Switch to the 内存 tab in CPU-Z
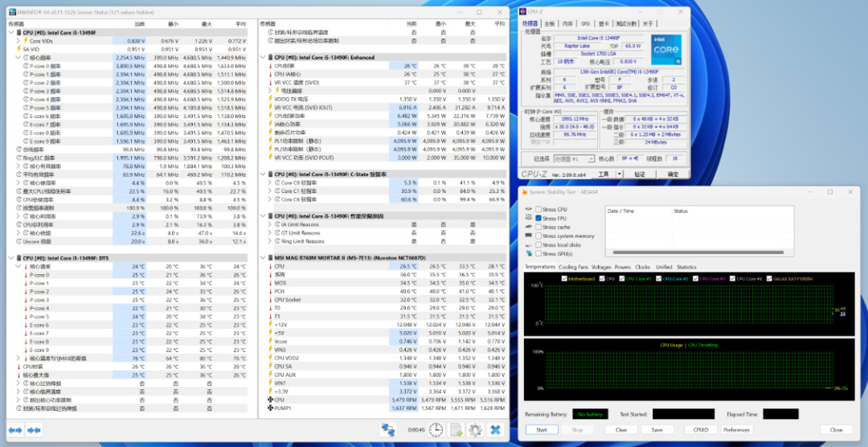Image resolution: width=868 pixels, height=447 pixels. pos(567,23)
